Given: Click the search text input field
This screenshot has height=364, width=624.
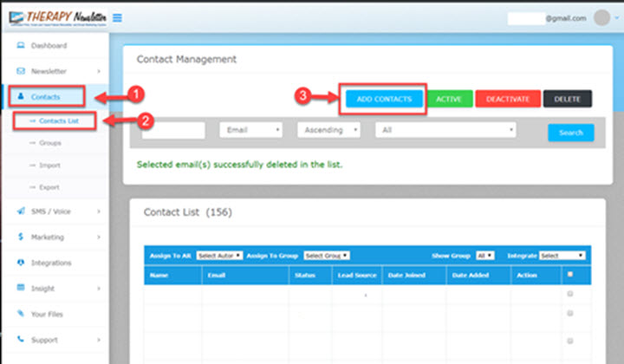Looking at the screenshot, I should [173, 130].
